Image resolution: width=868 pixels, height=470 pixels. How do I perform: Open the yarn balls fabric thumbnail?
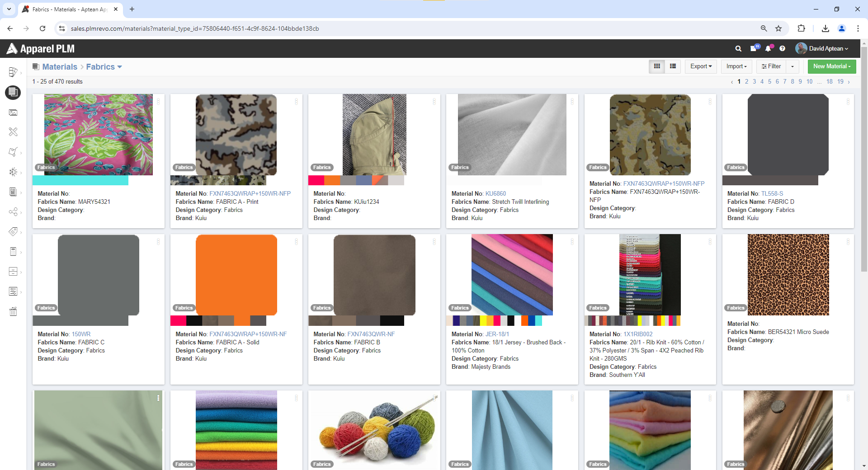[x=374, y=430]
